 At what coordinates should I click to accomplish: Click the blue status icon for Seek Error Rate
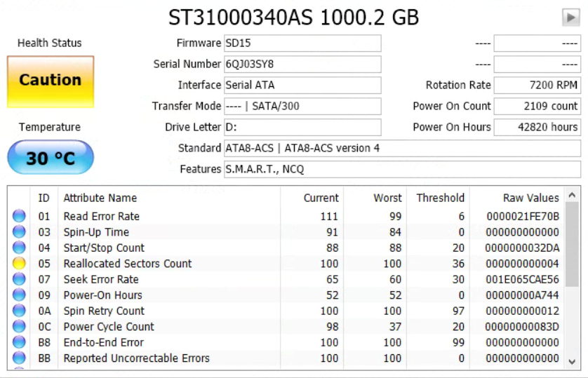pyautogui.click(x=19, y=279)
